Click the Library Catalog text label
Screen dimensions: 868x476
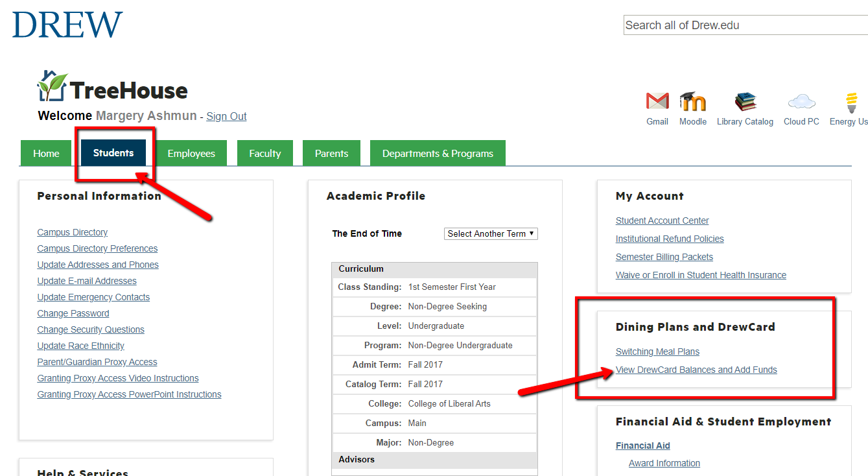[745, 121]
